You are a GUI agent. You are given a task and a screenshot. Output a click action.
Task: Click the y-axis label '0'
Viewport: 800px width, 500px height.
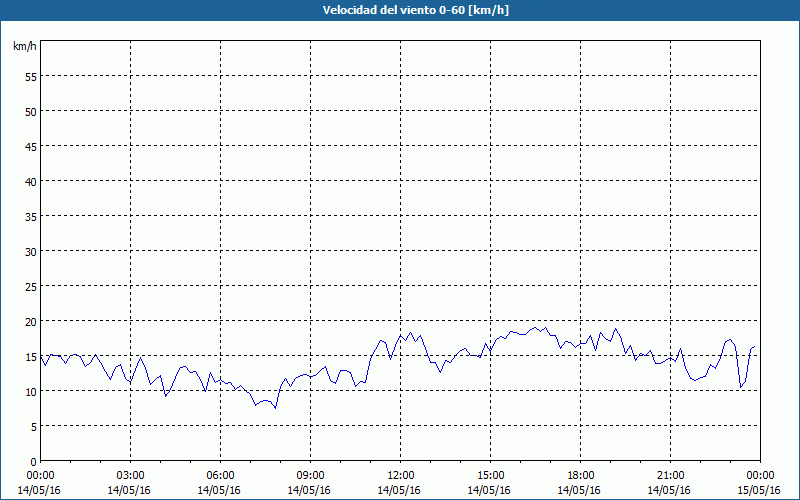(34, 462)
